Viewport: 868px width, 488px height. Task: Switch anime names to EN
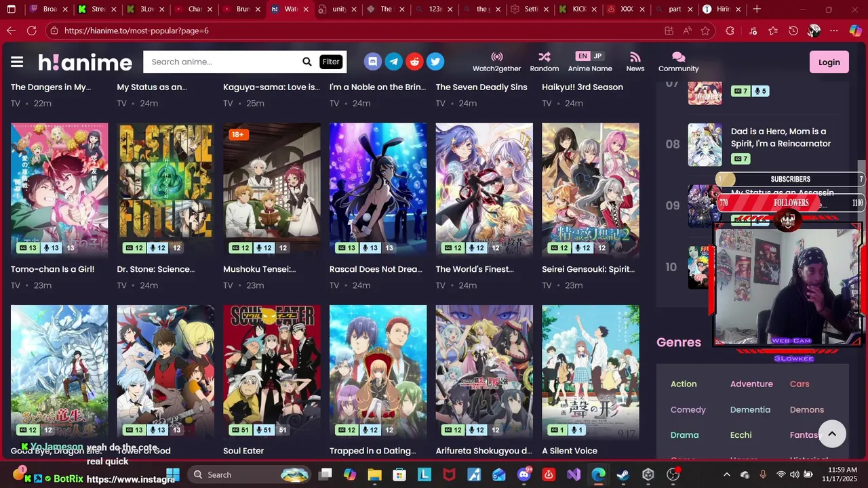click(582, 56)
